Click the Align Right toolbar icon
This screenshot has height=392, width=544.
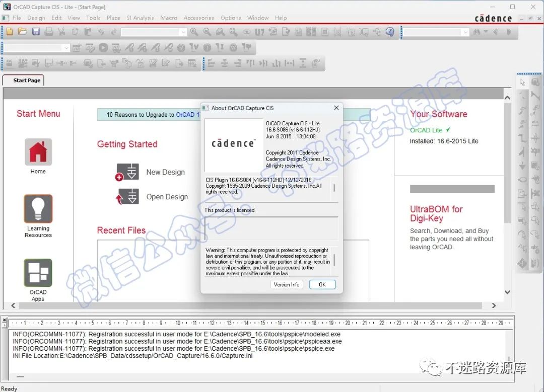[238, 63]
